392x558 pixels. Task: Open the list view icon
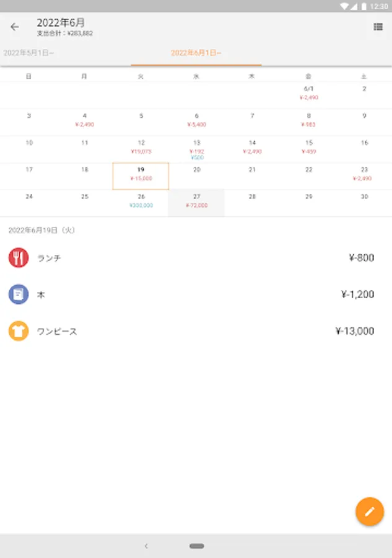pos(378,27)
